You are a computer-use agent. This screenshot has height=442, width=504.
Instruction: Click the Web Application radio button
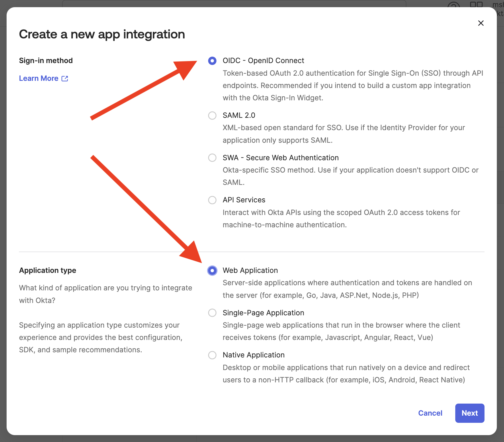pos(212,270)
